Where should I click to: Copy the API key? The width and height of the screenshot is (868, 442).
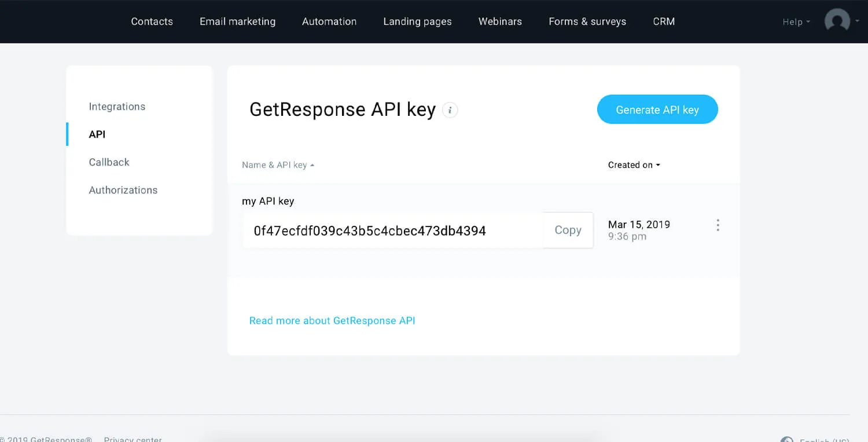point(568,230)
